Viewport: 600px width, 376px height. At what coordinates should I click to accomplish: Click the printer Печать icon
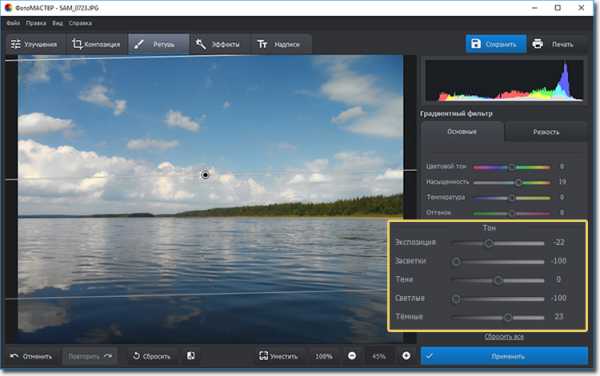click(537, 44)
